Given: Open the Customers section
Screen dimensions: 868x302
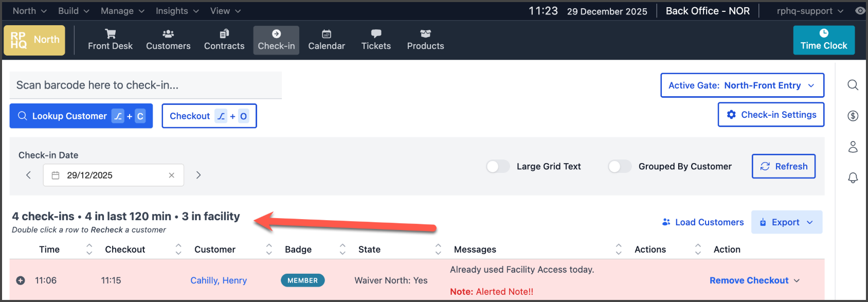Looking at the screenshot, I should (168, 40).
